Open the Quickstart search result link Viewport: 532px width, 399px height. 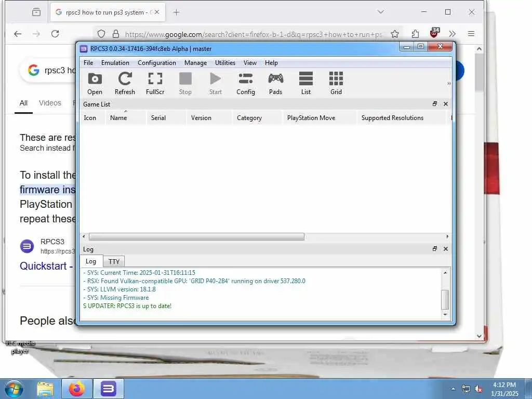46,265
